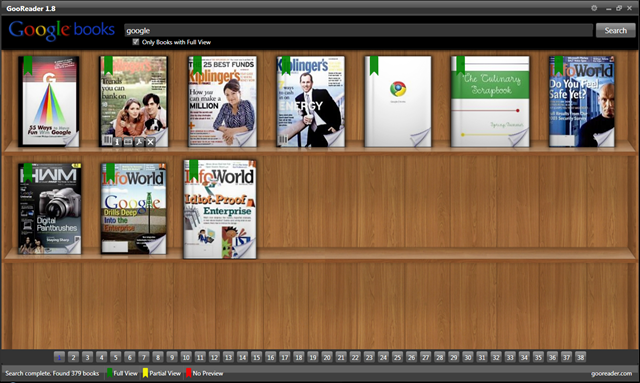
Task: Click green bookmark ribbon on Chrome book
Action: [374, 65]
